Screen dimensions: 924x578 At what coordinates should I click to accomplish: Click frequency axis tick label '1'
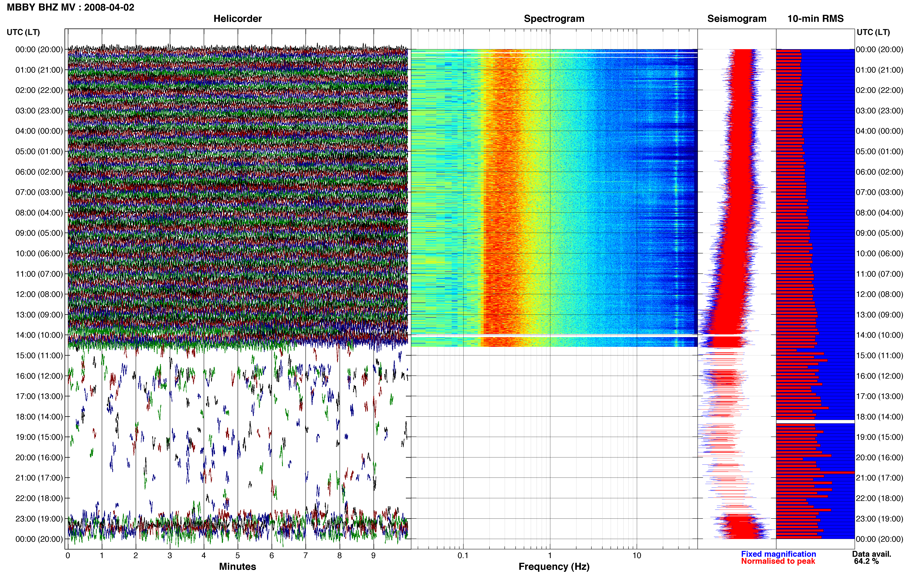tap(550, 555)
